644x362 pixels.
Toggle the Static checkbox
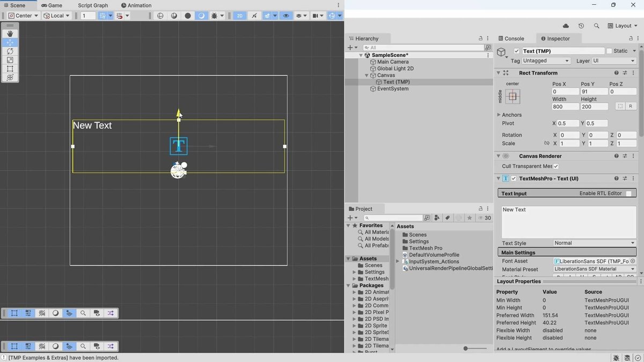click(609, 51)
